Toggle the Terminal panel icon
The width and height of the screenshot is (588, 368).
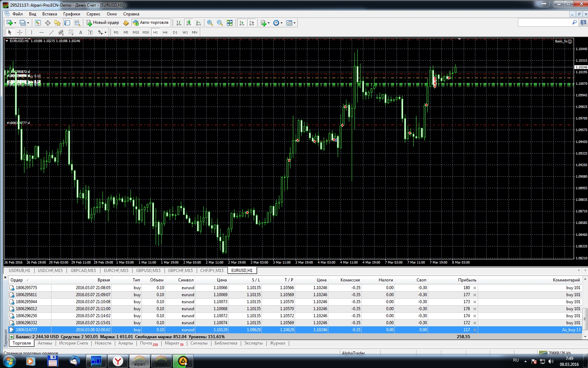click(67, 23)
